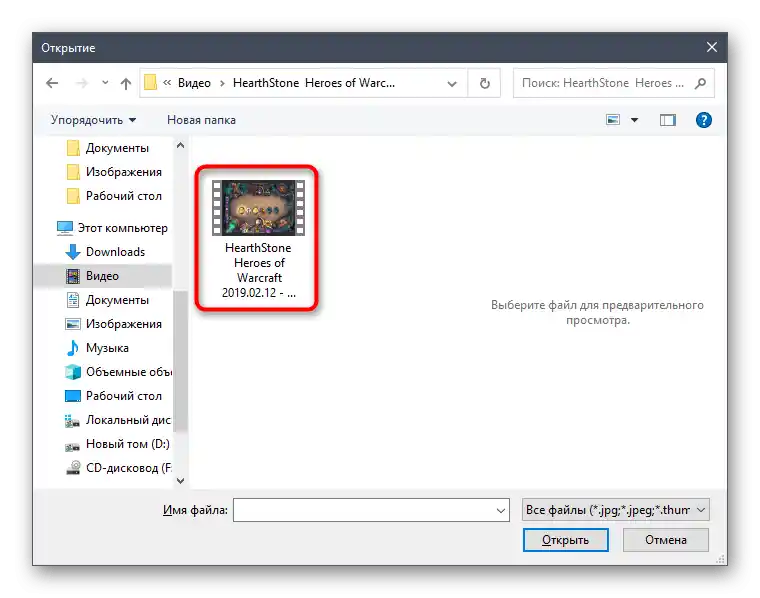Open Изображения under Этот компьютер
The width and height of the screenshot is (760, 598).
(x=114, y=324)
